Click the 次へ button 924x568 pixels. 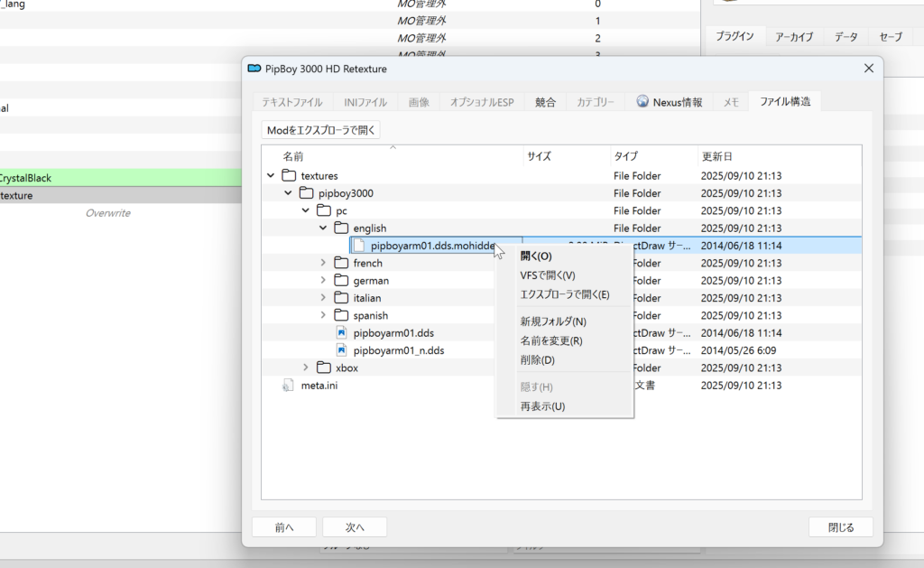point(355,527)
